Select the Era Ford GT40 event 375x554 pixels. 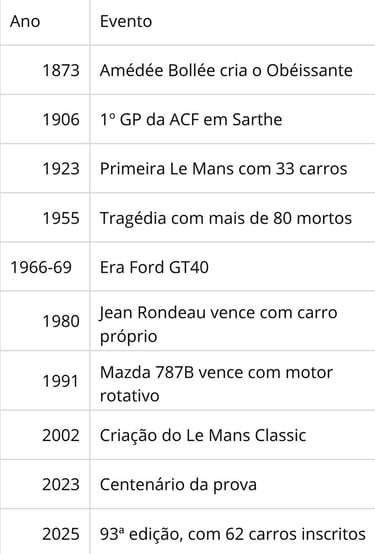(x=154, y=267)
